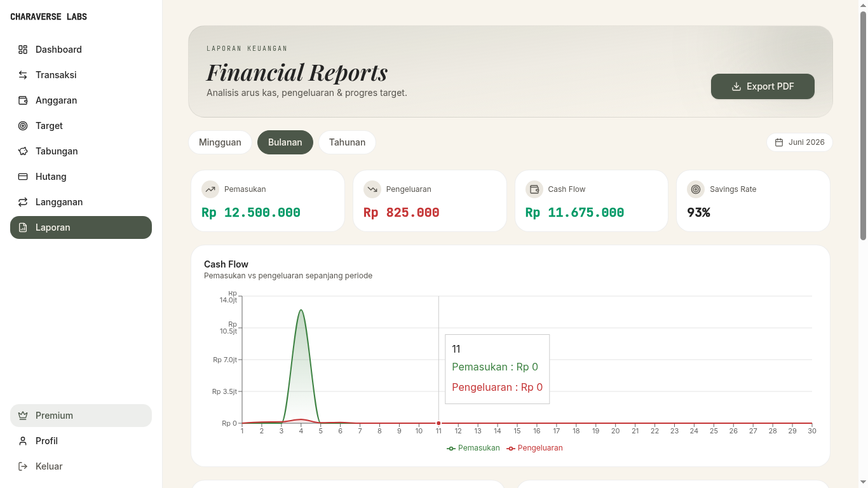This screenshot has width=868, height=488.
Task: Open the Dashboard page
Action: coord(81,50)
